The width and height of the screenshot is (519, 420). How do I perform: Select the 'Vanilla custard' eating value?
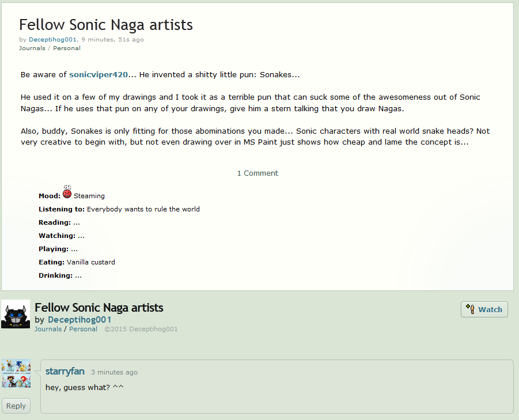[91, 262]
